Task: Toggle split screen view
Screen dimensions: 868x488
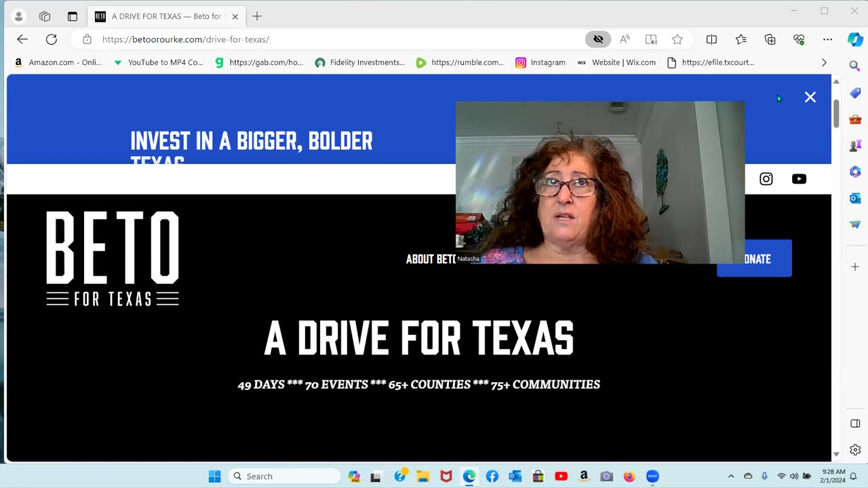Action: coord(711,39)
